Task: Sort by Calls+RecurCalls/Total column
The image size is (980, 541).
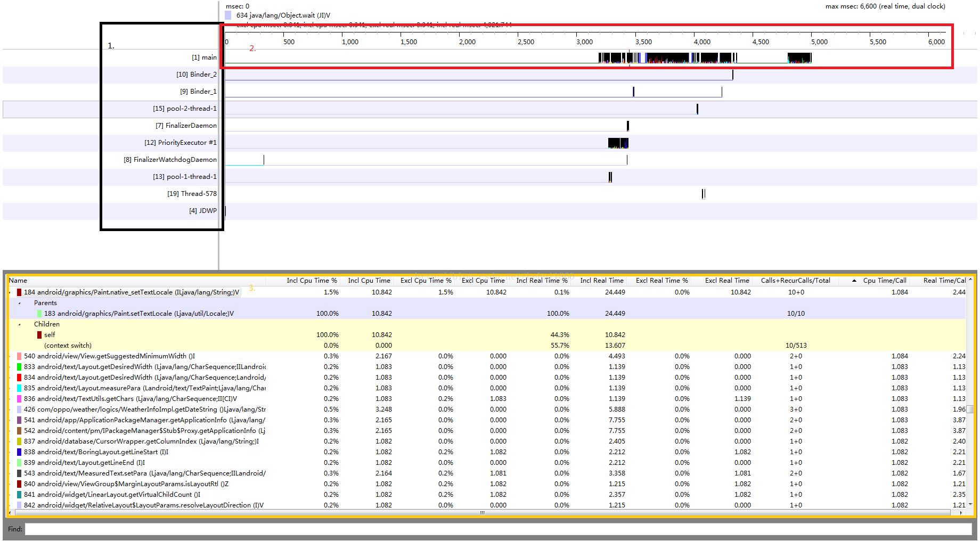Action: point(795,281)
